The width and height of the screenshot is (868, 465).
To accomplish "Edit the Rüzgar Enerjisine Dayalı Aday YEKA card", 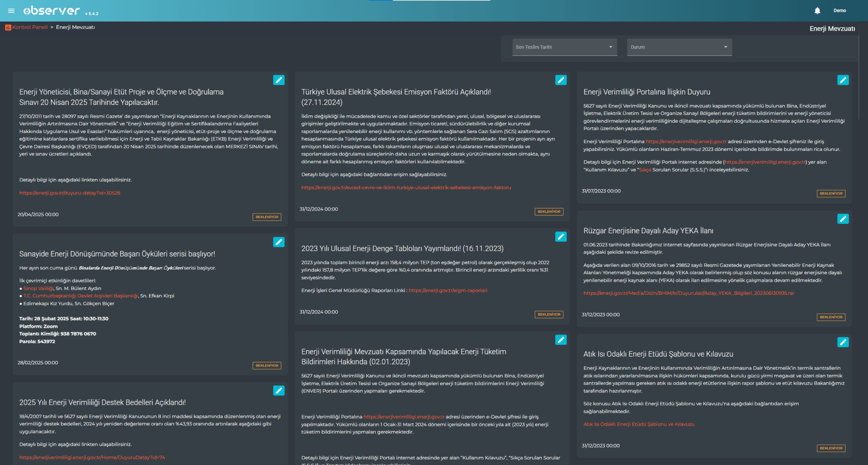I will coord(843,219).
